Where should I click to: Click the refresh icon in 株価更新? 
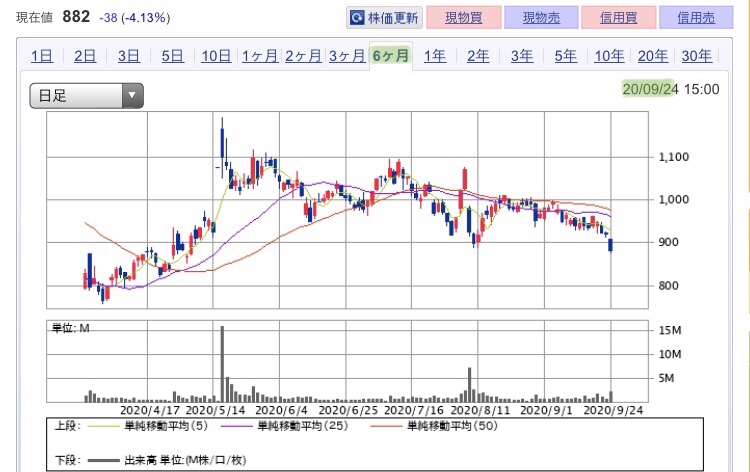pyautogui.click(x=357, y=18)
